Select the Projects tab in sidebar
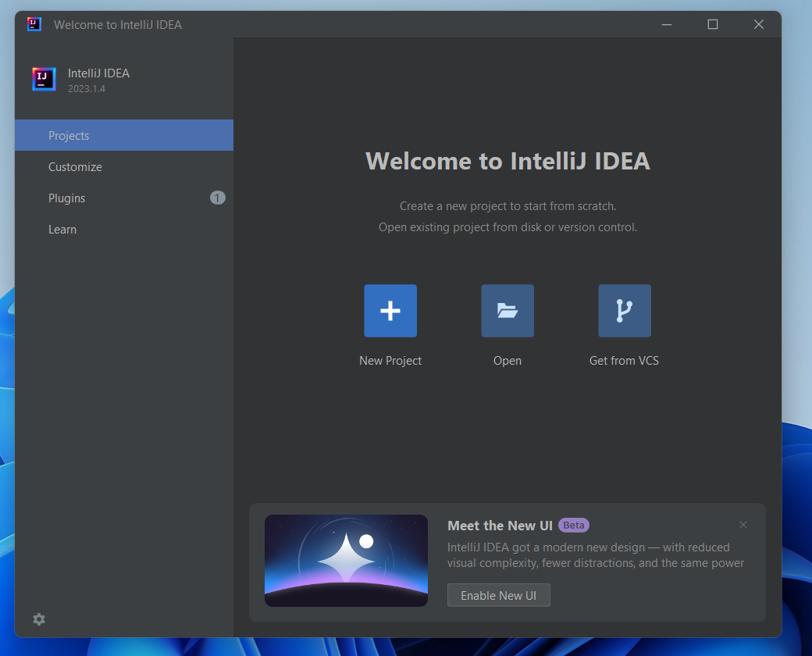 pyautogui.click(x=69, y=136)
